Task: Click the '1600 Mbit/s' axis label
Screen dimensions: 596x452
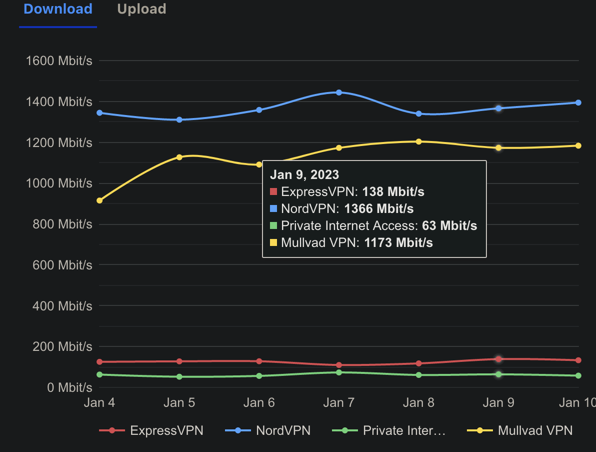Action: [x=59, y=61]
